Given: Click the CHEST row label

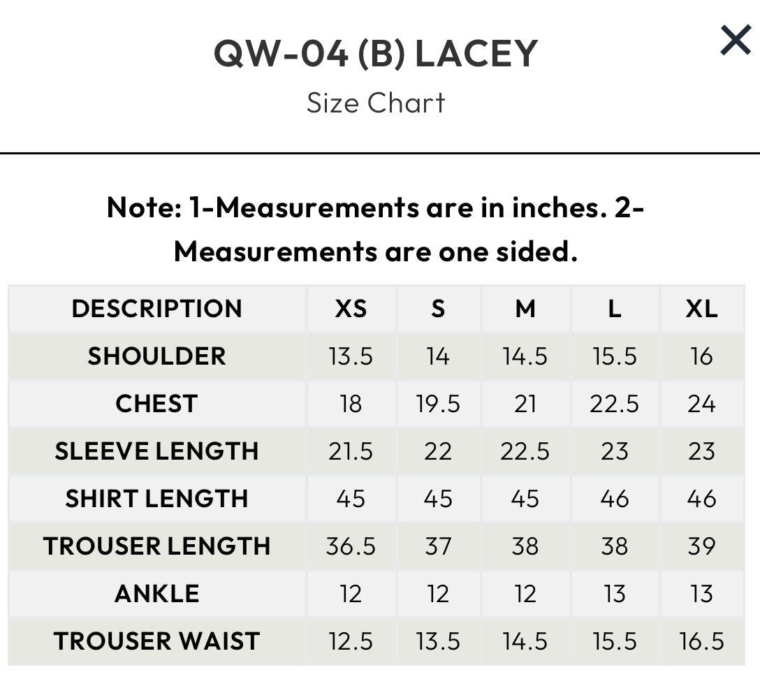Looking at the screenshot, I should coord(156,404).
